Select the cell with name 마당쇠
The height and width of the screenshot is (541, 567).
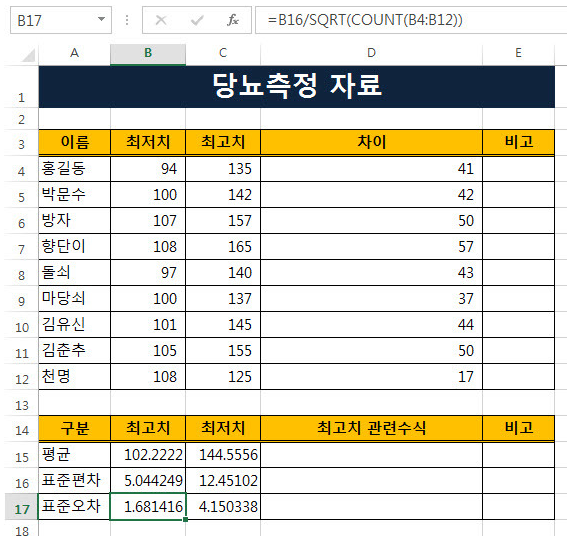click(74, 299)
